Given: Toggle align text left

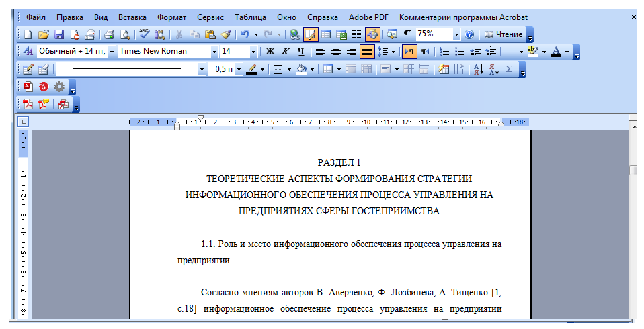Looking at the screenshot, I should coord(321,52).
